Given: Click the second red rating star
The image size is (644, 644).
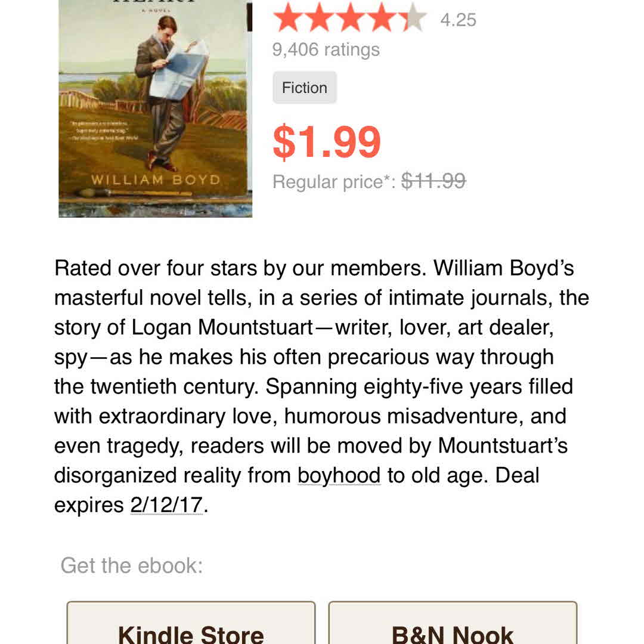Looking at the screenshot, I should tap(320, 18).
